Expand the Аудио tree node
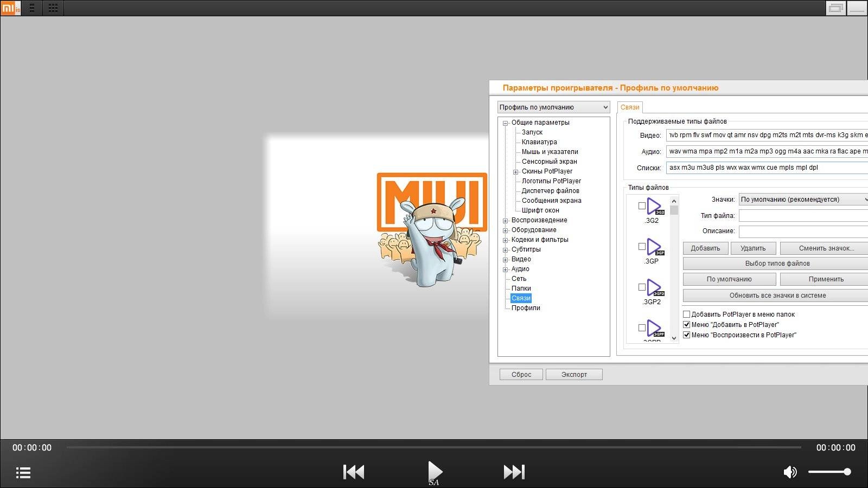868x488 pixels. [506, 269]
